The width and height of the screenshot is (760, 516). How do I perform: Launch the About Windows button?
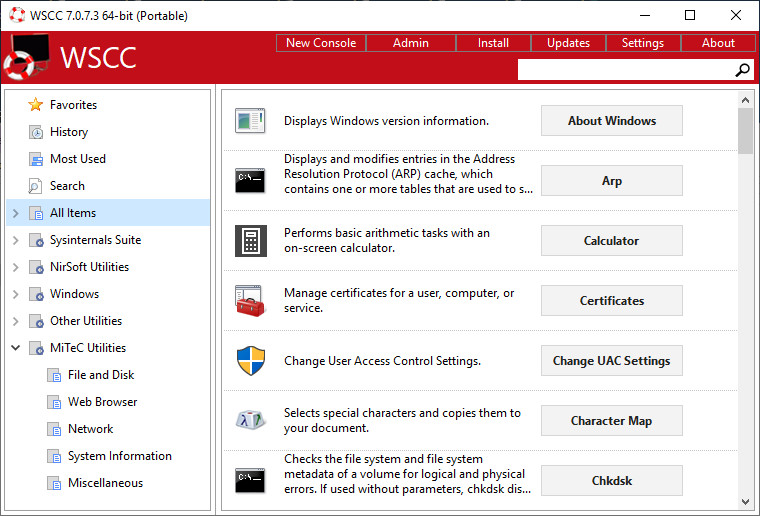611,121
